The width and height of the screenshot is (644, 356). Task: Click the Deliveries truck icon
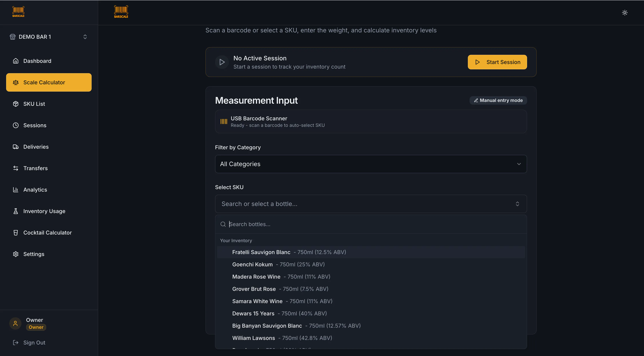tap(16, 147)
